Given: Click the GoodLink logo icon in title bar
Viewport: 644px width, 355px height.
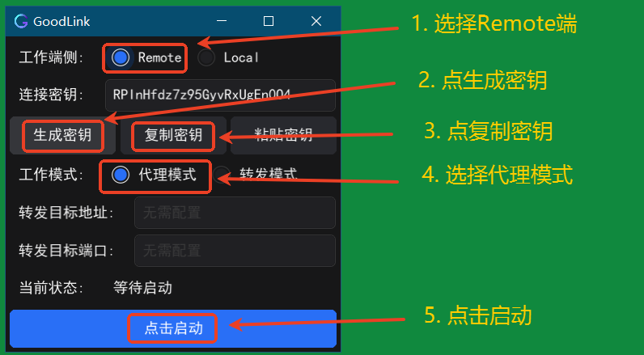Looking at the screenshot, I should (x=21, y=21).
